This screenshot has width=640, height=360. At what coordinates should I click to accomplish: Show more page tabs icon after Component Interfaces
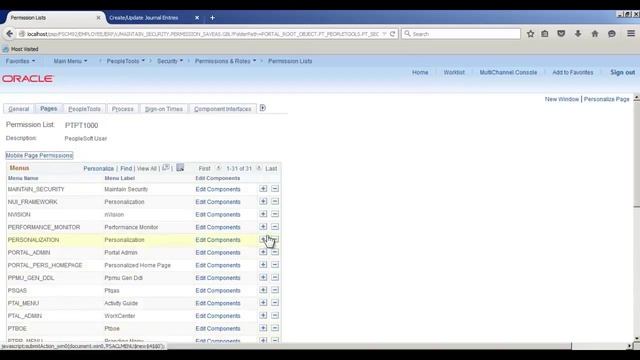pyautogui.click(x=262, y=108)
